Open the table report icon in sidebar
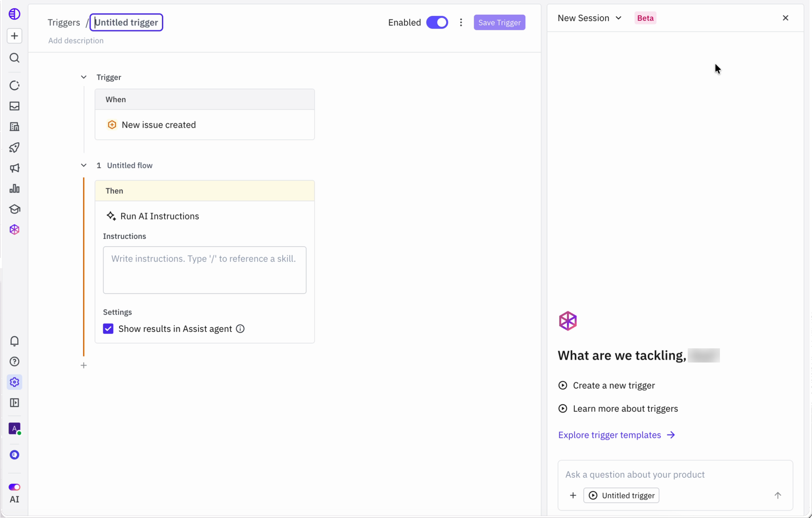Image resolution: width=812 pixels, height=518 pixels. (14, 127)
